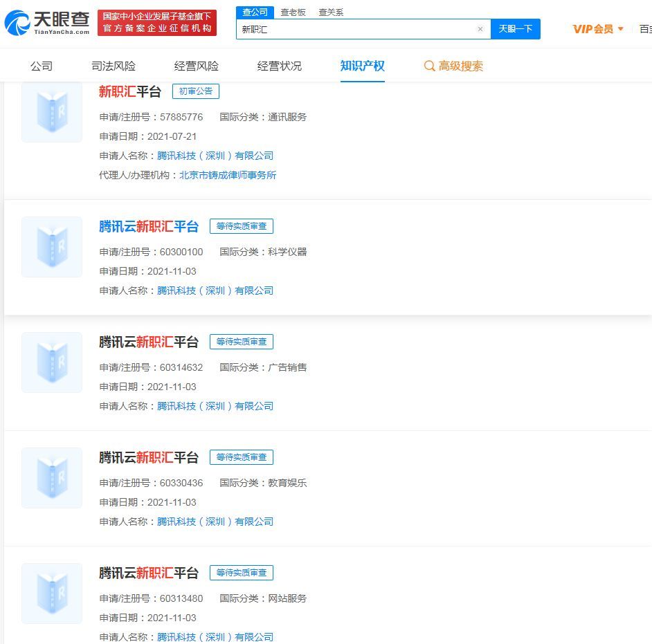Open 腾讯云新职汇平台 title for 教育娱乐 class

coord(148,457)
